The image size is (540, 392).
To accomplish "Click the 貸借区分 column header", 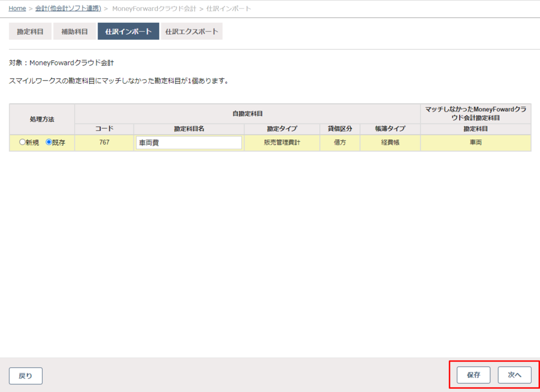I will 340,129.
